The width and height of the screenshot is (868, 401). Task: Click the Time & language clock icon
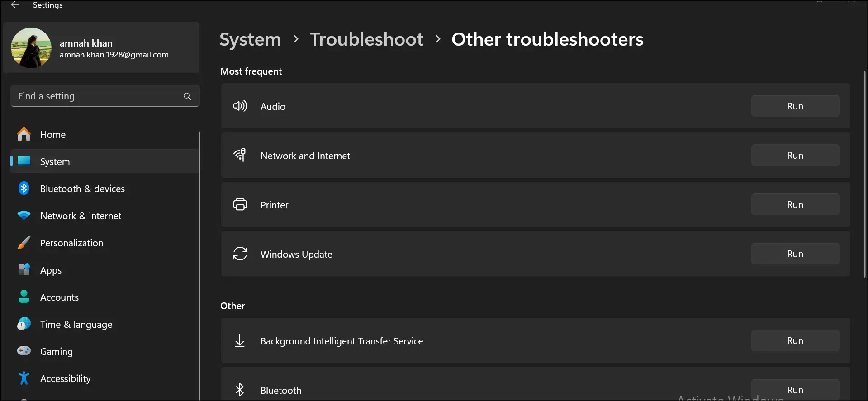[24, 324]
